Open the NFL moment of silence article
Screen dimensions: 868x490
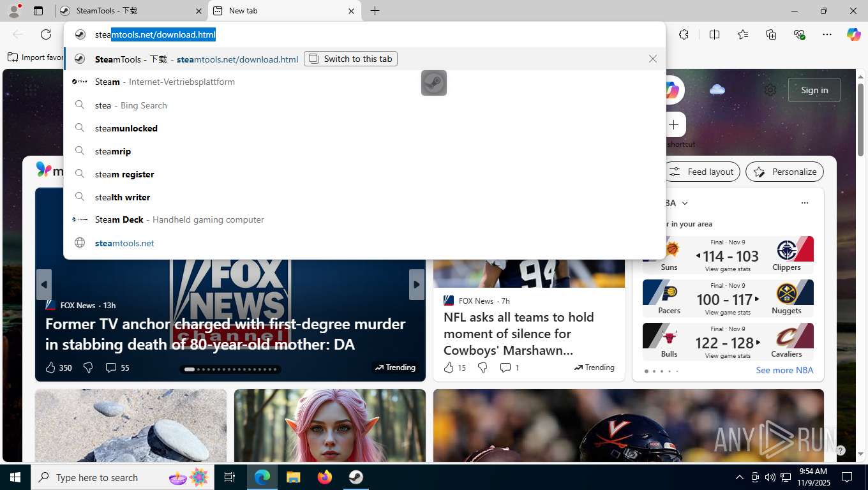click(519, 334)
